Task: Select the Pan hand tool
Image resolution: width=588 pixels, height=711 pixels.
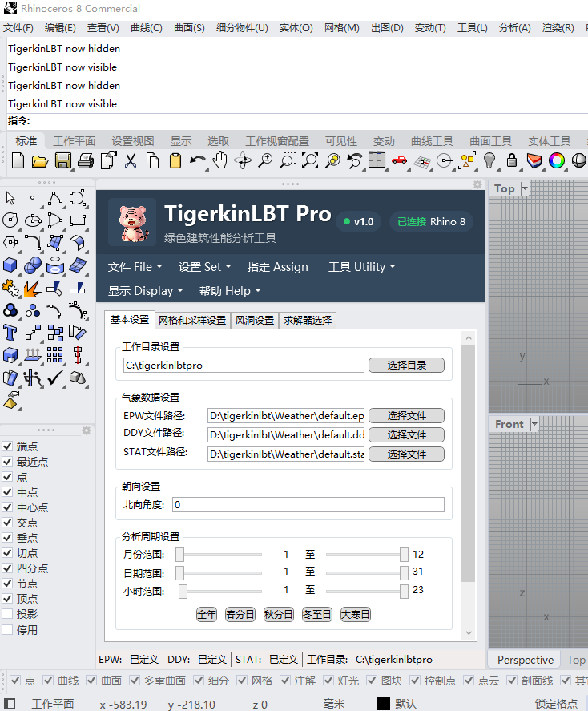Action: 220,160
